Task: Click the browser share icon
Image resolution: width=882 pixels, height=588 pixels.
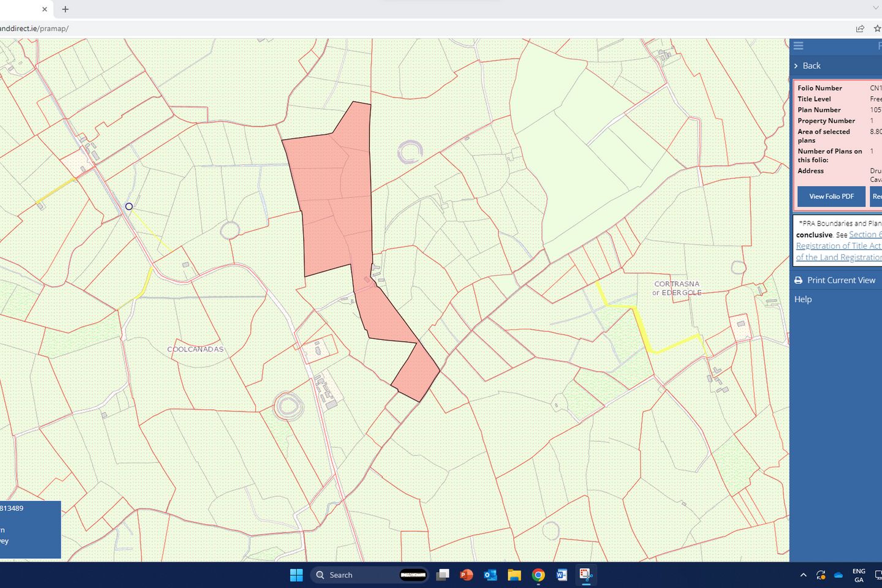Action: point(860,28)
